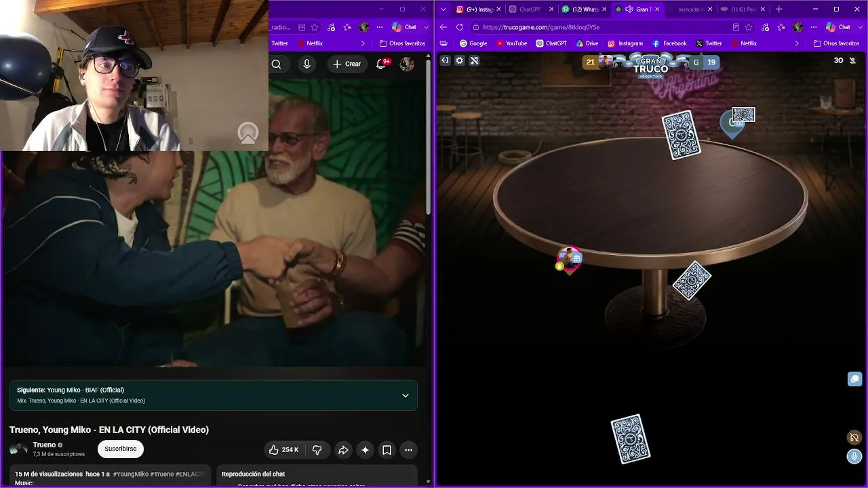The image size is (868, 488).
Task: Click the sparkle Ask icon under video
Action: pos(365,449)
